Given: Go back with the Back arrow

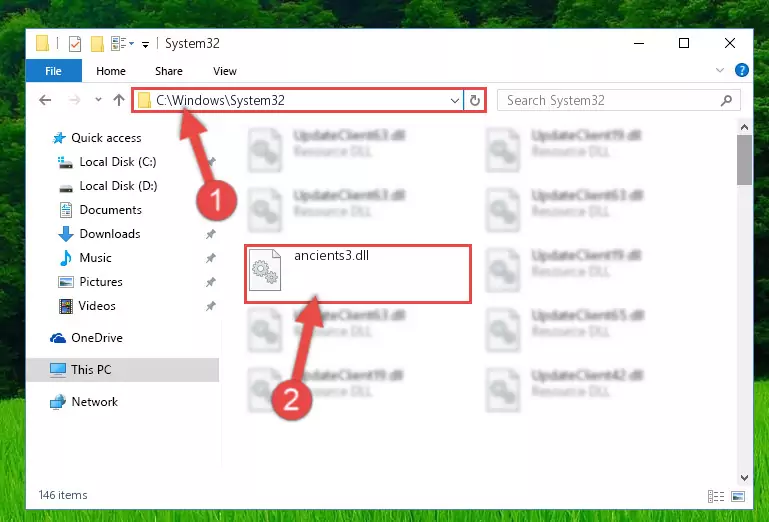Looking at the screenshot, I should (45, 100).
